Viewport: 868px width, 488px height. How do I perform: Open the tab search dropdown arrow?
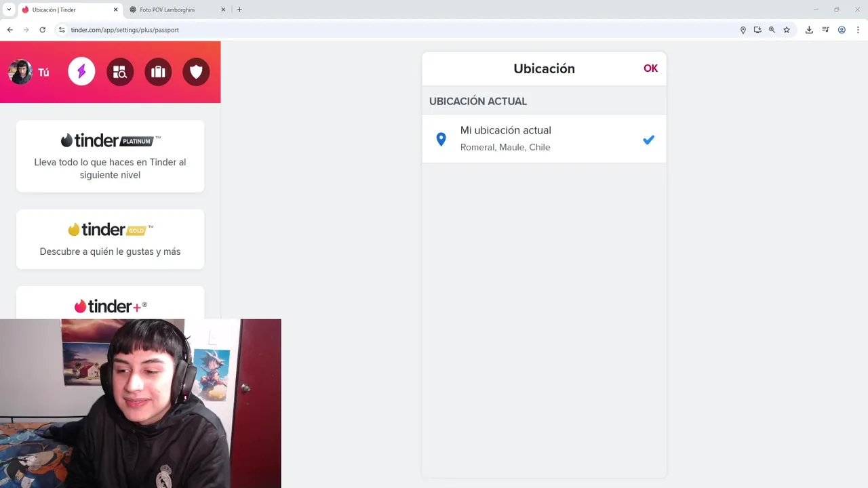(9, 9)
